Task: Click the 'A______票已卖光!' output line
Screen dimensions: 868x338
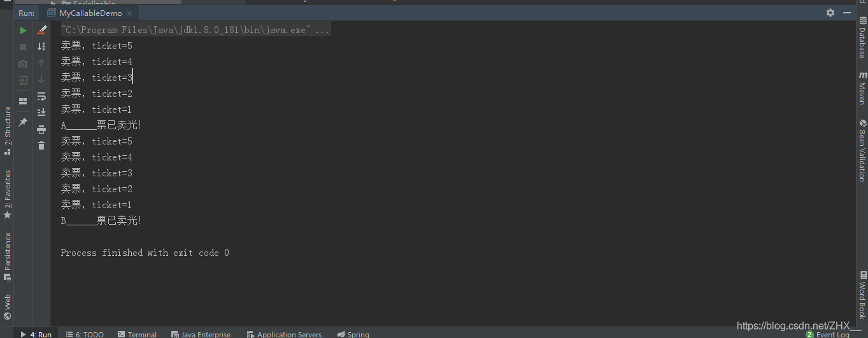Action: click(x=101, y=125)
